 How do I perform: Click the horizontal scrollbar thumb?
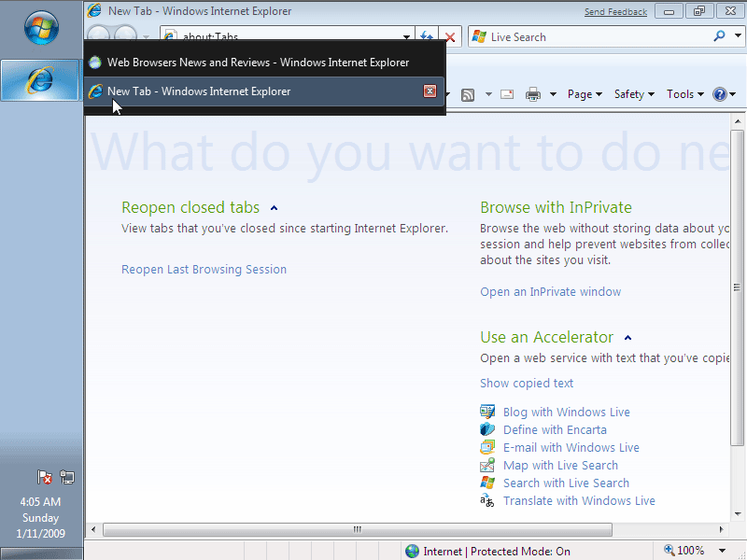[x=357, y=530]
